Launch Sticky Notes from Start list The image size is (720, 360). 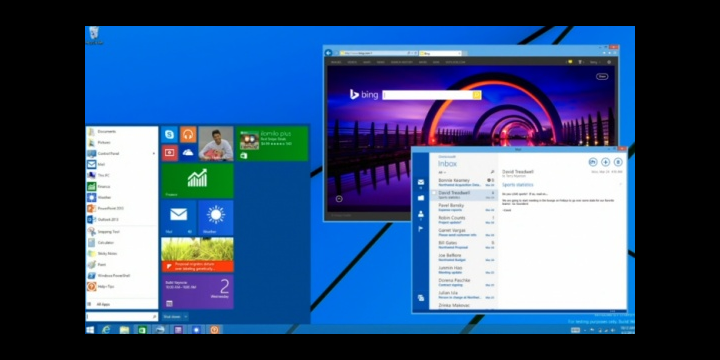pyautogui.click(x=122, y=253)
